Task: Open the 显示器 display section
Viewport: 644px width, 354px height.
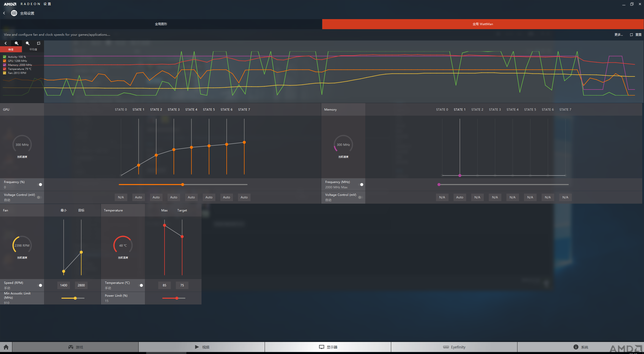Action: pyautogui.click(x=328, y=347)
